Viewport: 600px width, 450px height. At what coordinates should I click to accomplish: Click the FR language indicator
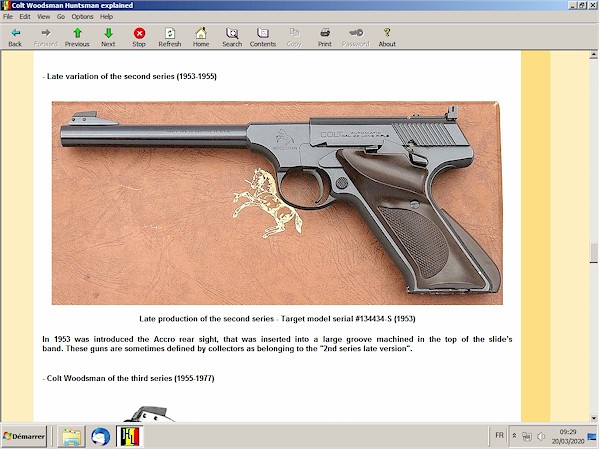tap(499, 435)
